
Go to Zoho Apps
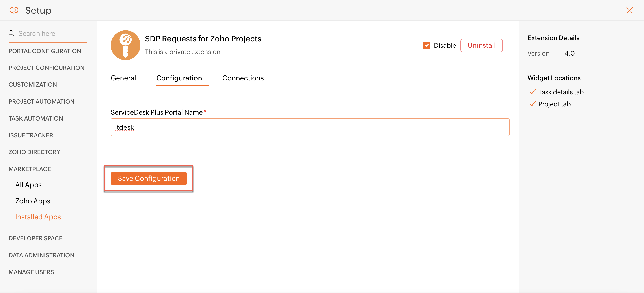(33, 201)
